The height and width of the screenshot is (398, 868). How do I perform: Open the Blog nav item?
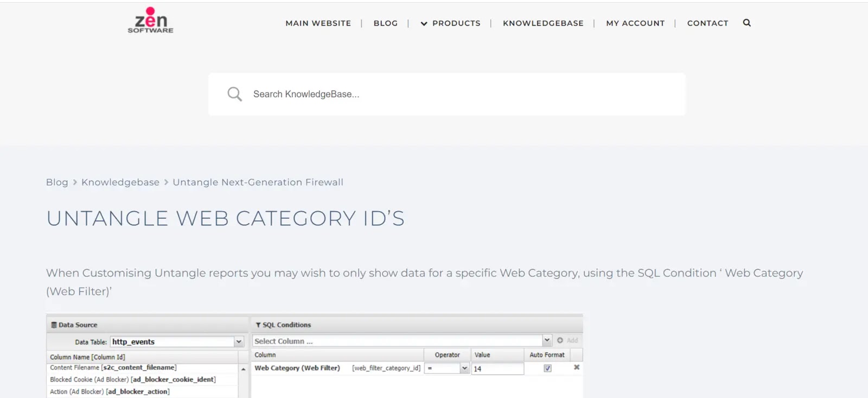point(386,23)
